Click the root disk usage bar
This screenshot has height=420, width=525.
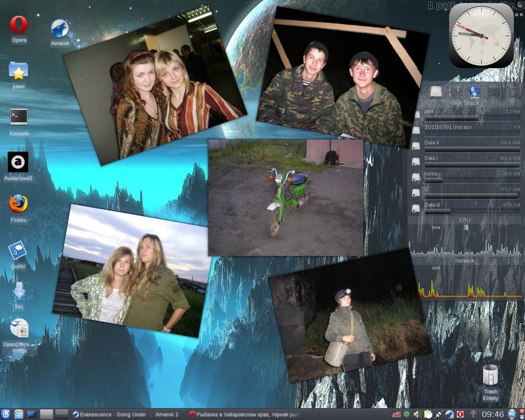(472, 118)
